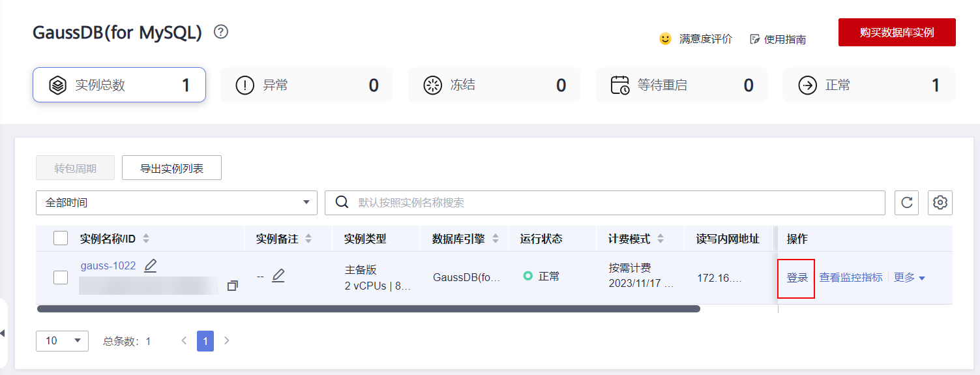Select the 冻结 status card
The image size is (980, 375).
pyautogui.click(x=494, y=85)
